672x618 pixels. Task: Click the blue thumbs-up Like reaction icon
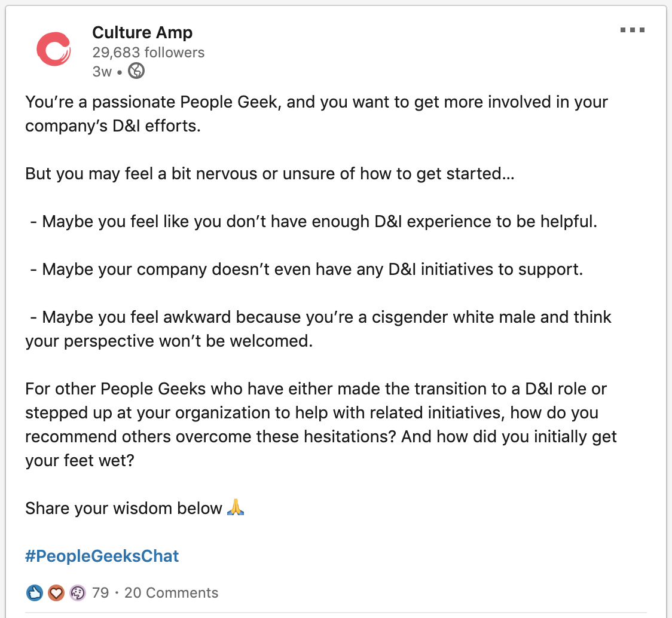[x=35, y=593]
